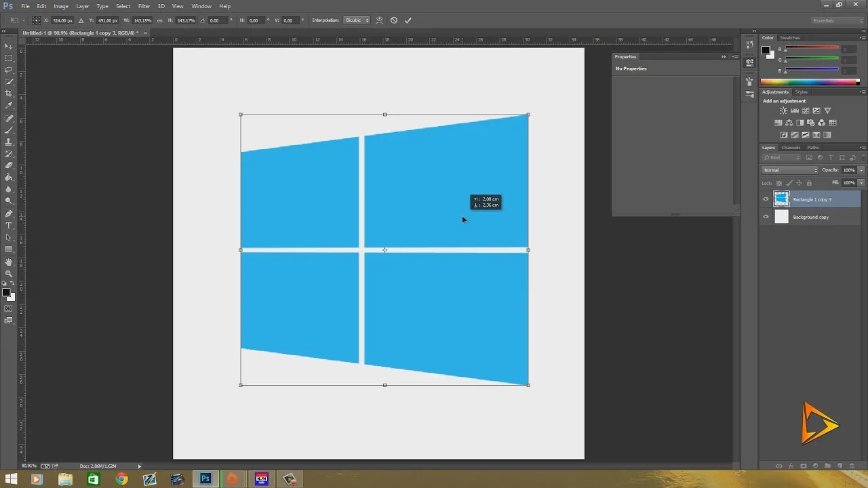The height and width of the screenshot is (488, 868).
Task: Add a Levels adjustment
Action: [794, 110]
